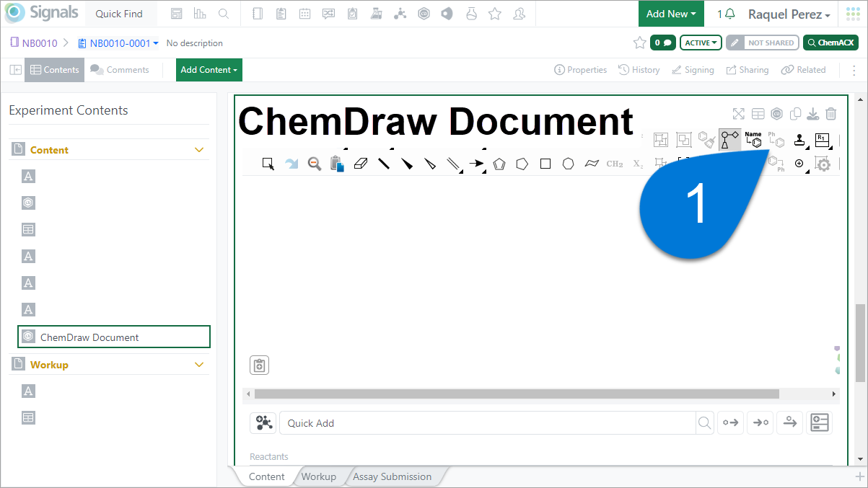Viewport: 868px width, 488px height.
Task: Open the more options kebab menu
Action: 854,70
